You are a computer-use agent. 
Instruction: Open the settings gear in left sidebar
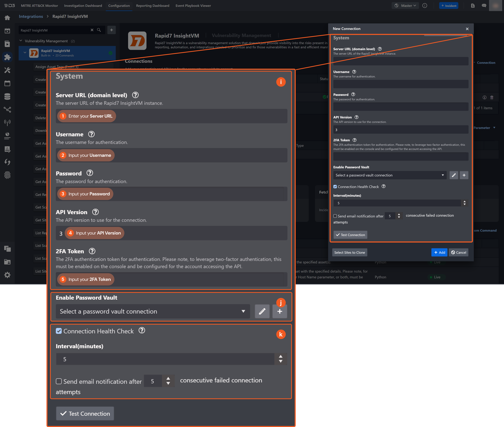point(7,275)
